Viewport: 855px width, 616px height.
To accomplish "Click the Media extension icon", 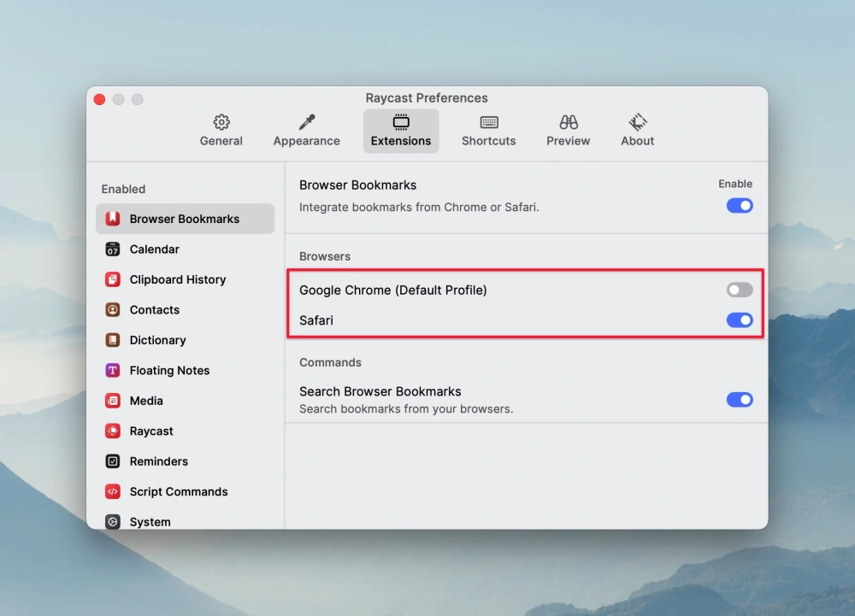I will (x=112, y=401).
